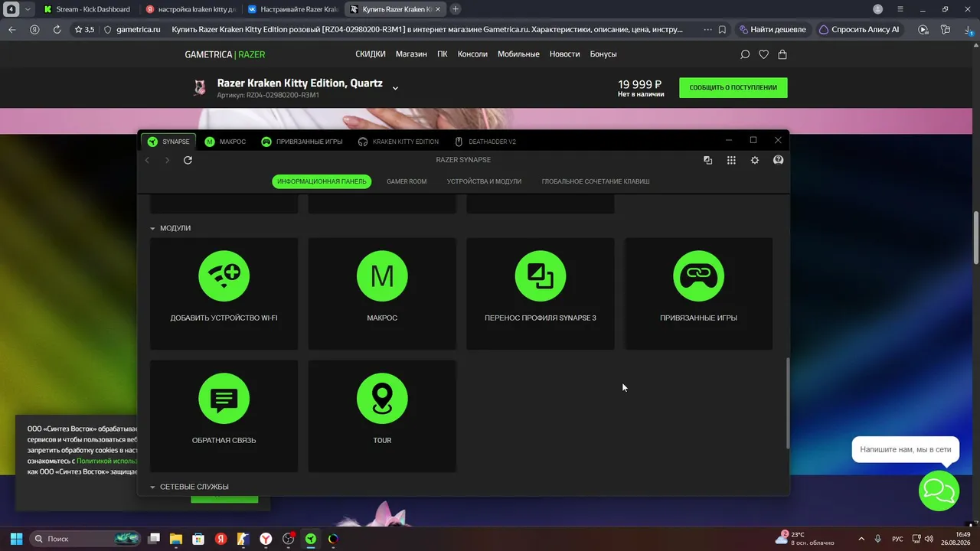This screenshot has height=551, width=980.
Task: Open the browser tab list dropdown
Action: 28,9
